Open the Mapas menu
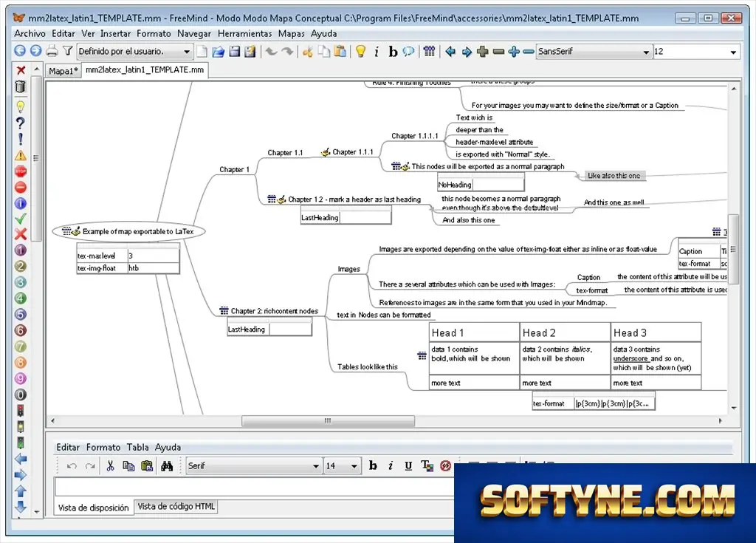The height and width of the screenshot is (543, 756). pyautogui.click(x=291, y=33)
